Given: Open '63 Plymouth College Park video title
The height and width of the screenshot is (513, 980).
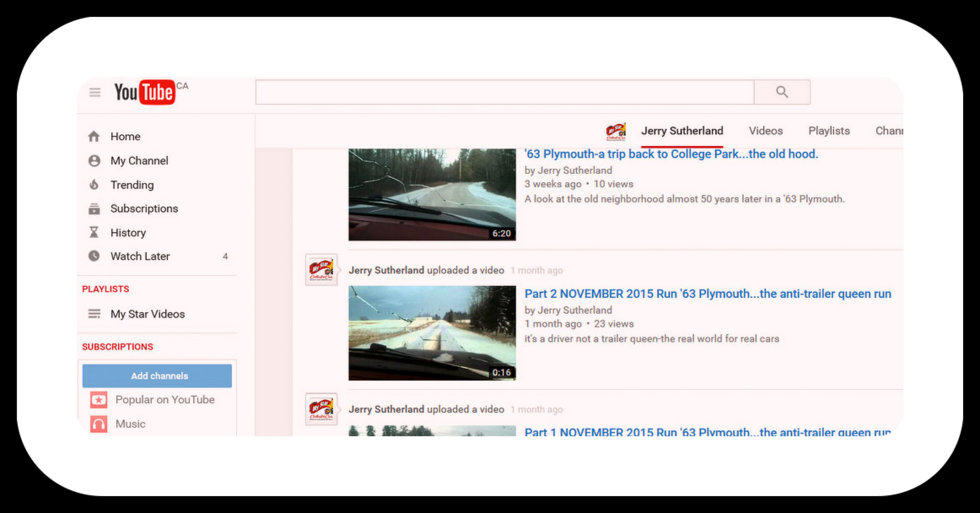Looking at the screenshot, I should pyautogui.click(x=671, y=154).
